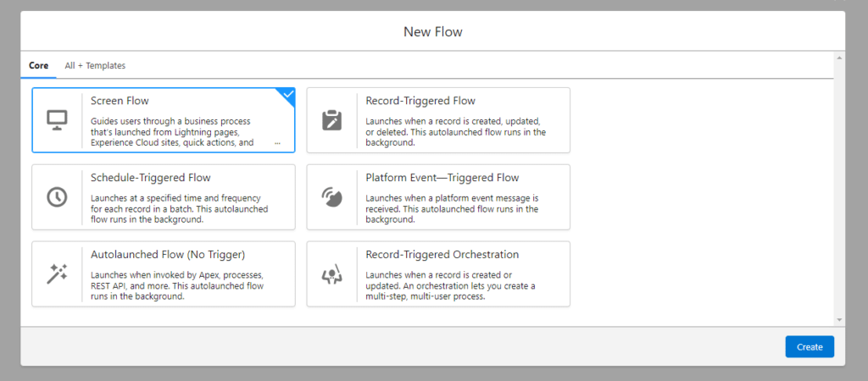Toggle the selected checkmark on Screen Flow
Viewport: 868px width, 381px height.
point(287,95)
